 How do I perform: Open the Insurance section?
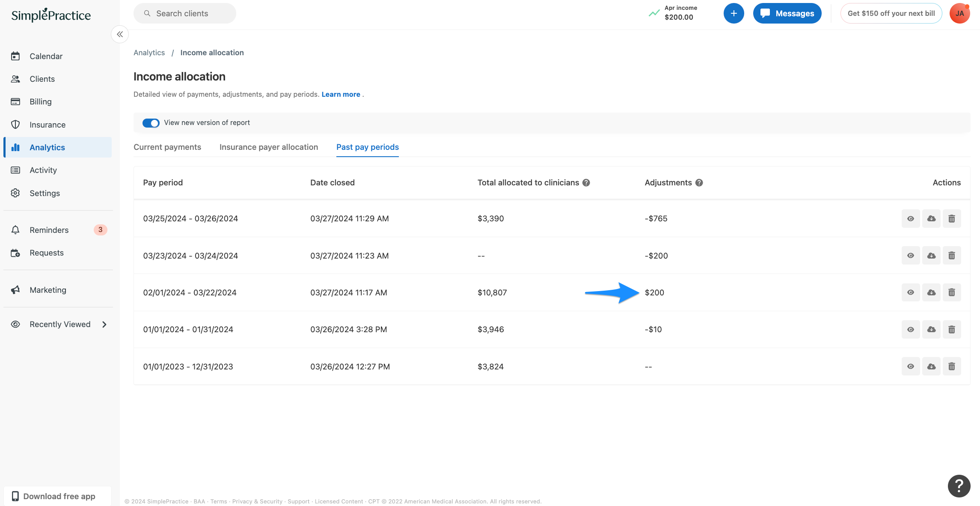point(57,125)
